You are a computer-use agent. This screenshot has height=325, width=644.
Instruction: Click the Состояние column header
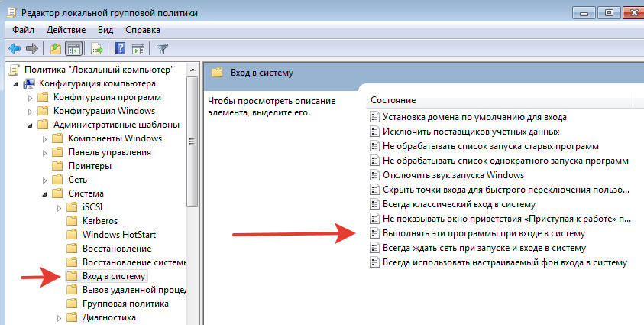click(393, 101)
